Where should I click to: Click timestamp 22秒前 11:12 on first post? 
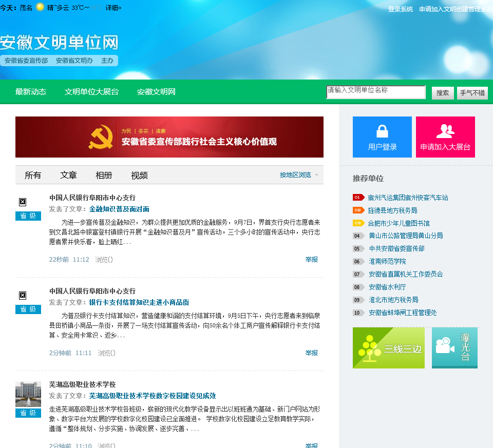pyautogui.click(x=69, y=260)
